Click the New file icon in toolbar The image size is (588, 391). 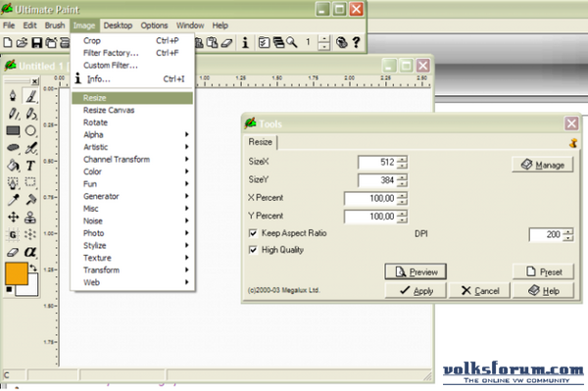click(x=8, y=43)
